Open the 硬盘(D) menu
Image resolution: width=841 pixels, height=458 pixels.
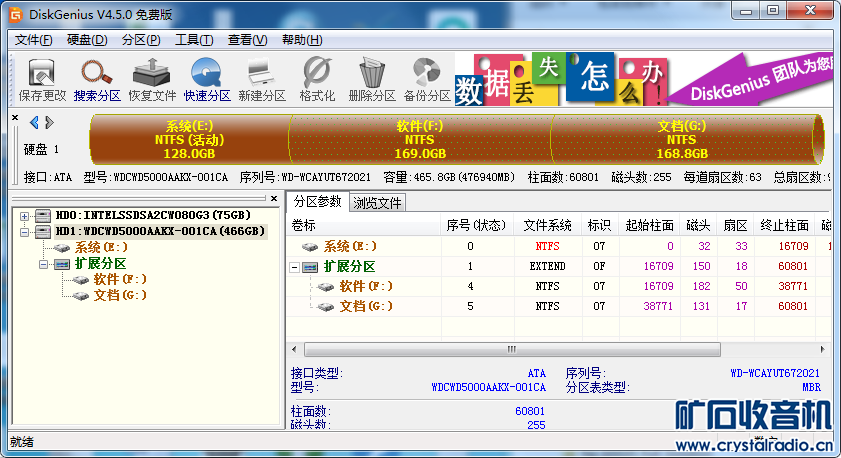tap(87, 40)
